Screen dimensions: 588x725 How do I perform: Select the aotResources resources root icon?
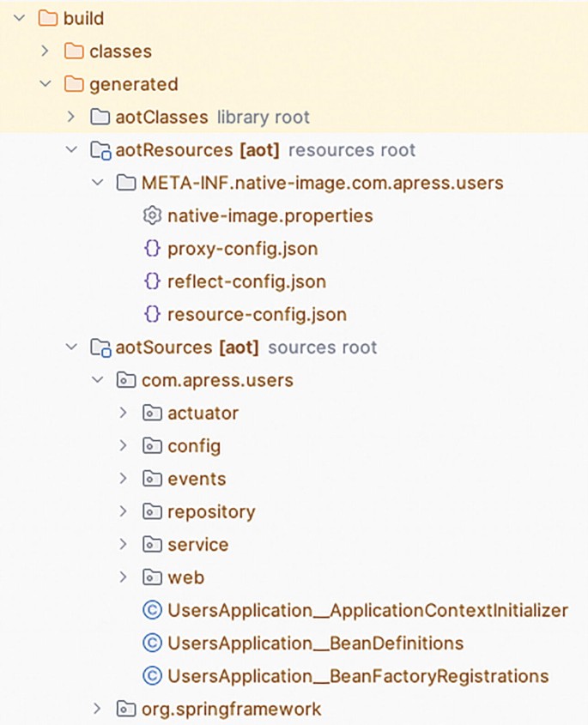100,149
